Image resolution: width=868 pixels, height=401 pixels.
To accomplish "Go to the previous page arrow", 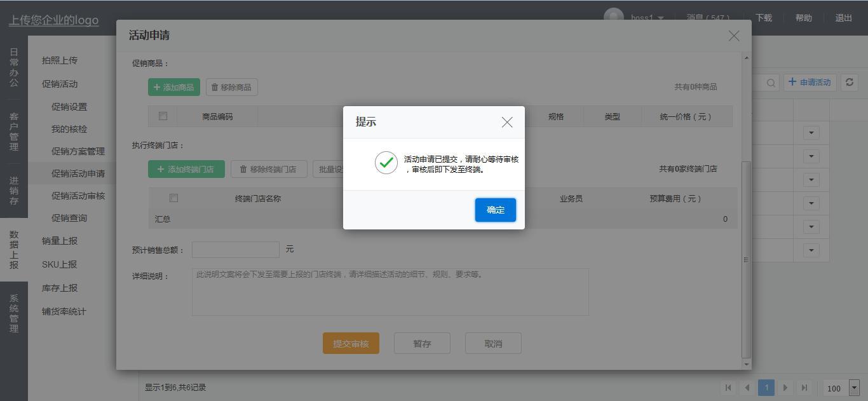I will pyautogui.click(x=747, y=388).
